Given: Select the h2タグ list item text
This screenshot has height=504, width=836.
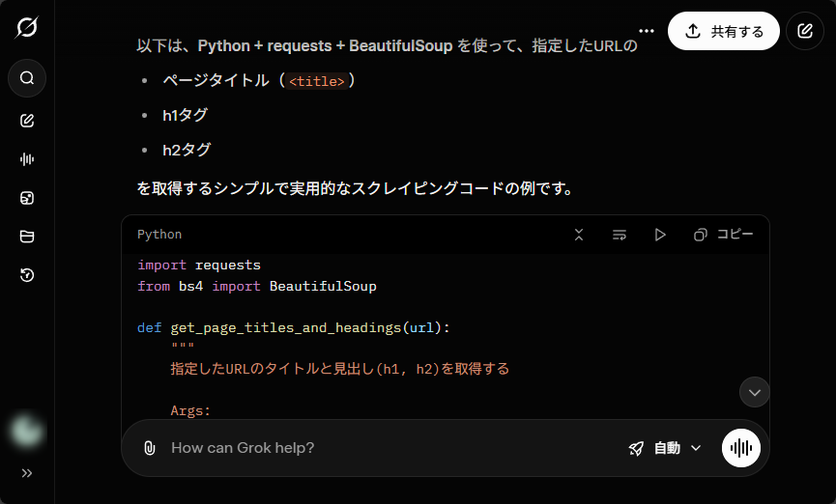Looking at the screenshot, I should pyautogui.click(x=187, y=150).
